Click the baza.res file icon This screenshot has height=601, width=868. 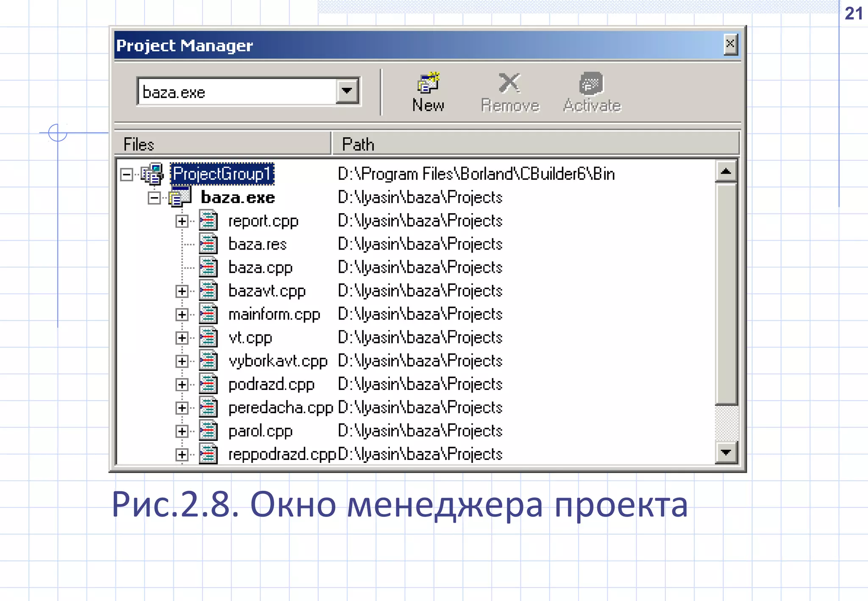[208, 244]
